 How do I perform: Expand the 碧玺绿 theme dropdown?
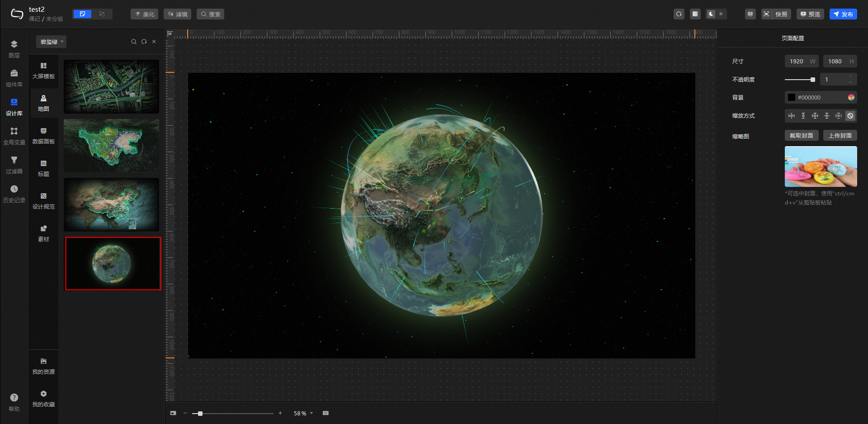click(x=51, y=42)
